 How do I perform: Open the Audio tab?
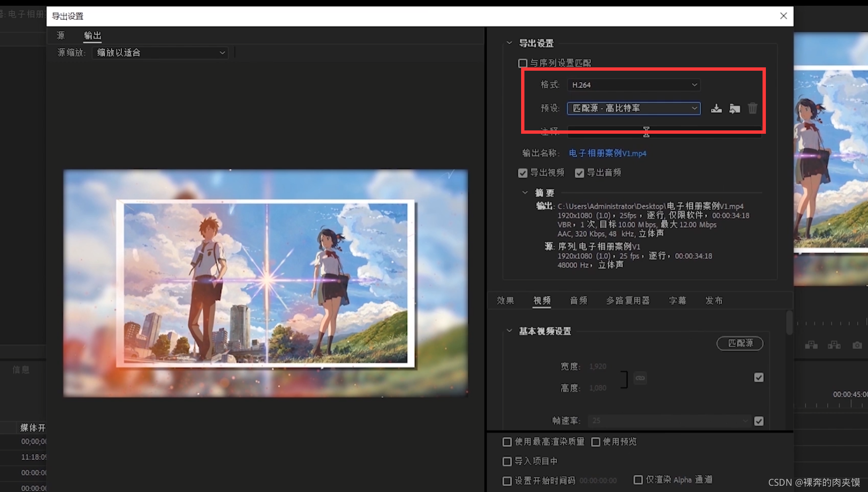point(578,300)
